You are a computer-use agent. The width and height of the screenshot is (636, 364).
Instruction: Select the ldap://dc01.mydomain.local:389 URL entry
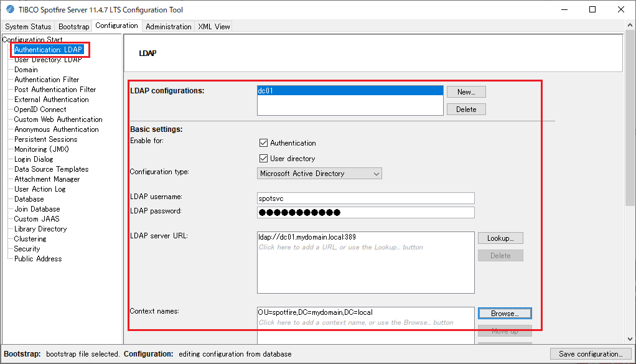[307, 237]
